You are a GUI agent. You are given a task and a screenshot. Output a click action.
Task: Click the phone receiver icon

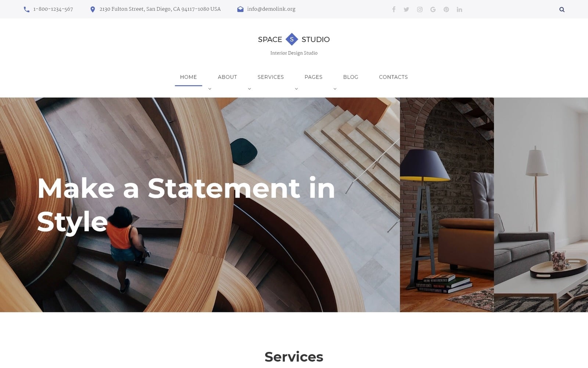(26, 9)
